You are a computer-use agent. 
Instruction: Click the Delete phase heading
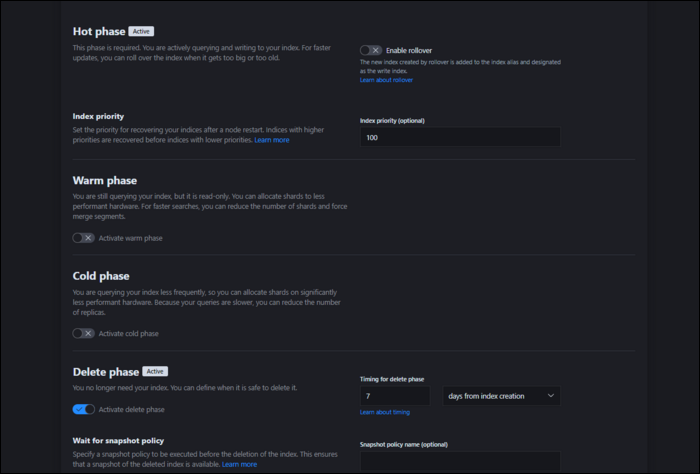click(x=106, y=372)
